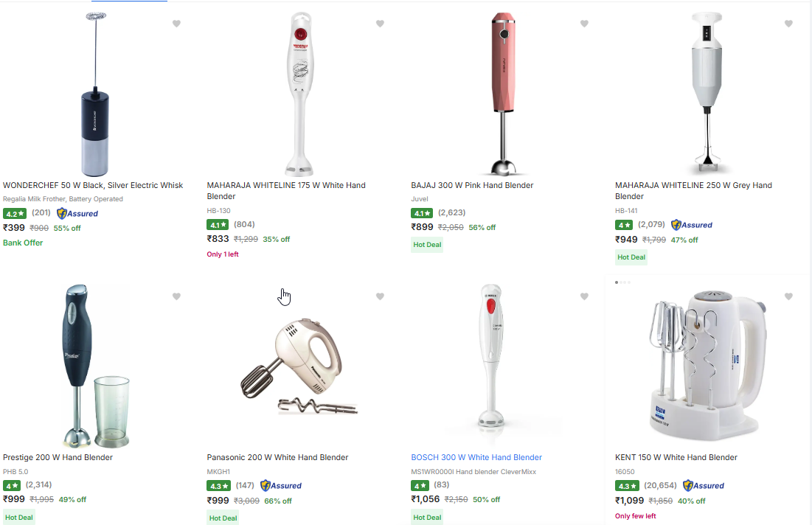Image resolution: width=812 pixels, height=525 pixels.
Task: Wishlist the Wonderchef Electric Whisk heart icon
Action: [x=176, y=24]
